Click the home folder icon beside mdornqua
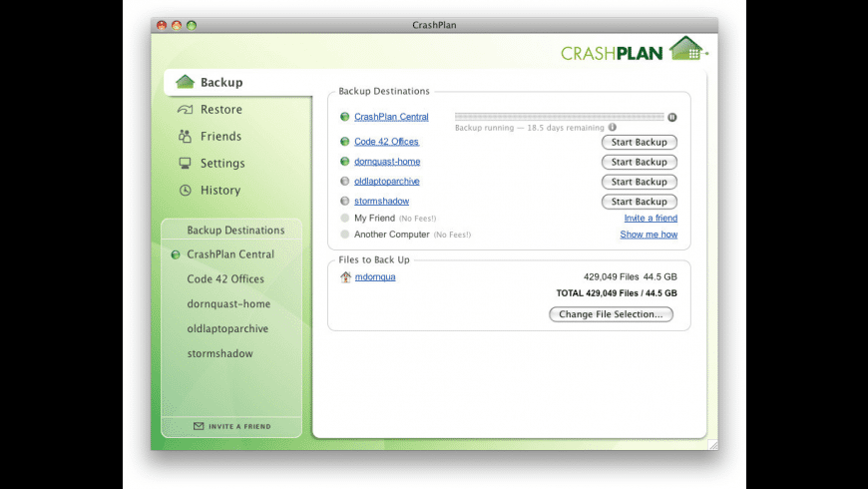The width and height of the screenshot is (868, 489). pyautogui.click(x=345, y=276)
